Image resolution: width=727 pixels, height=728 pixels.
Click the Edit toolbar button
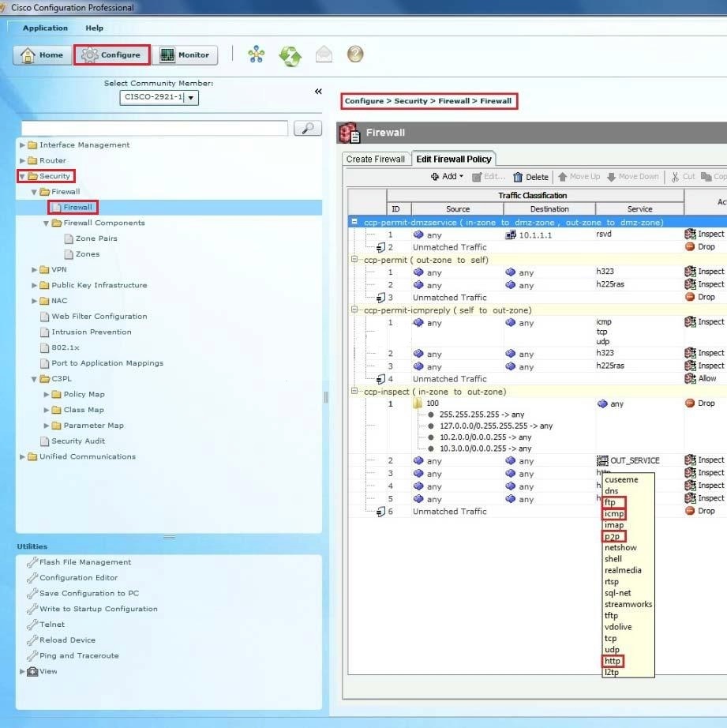(x=488, y=177)
